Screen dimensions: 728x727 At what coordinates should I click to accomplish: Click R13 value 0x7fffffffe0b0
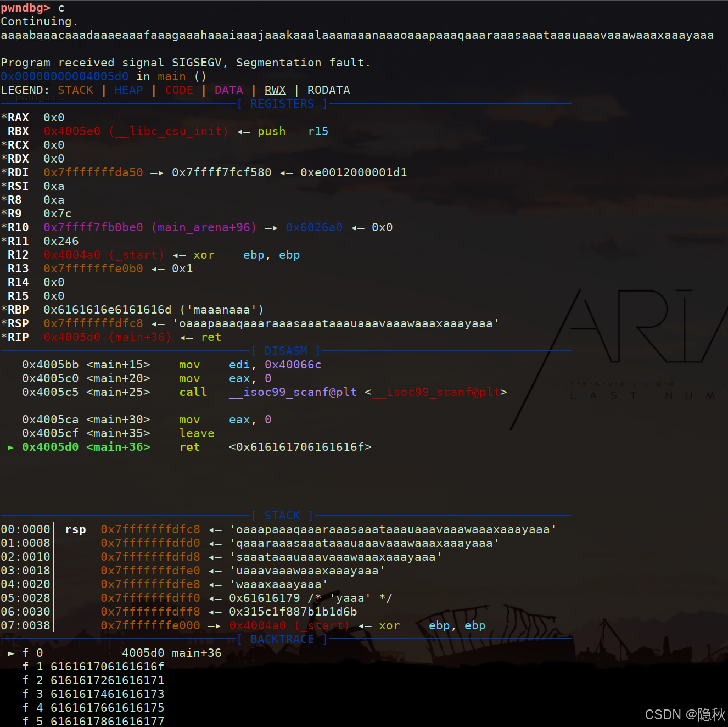(x=93, y=269)
